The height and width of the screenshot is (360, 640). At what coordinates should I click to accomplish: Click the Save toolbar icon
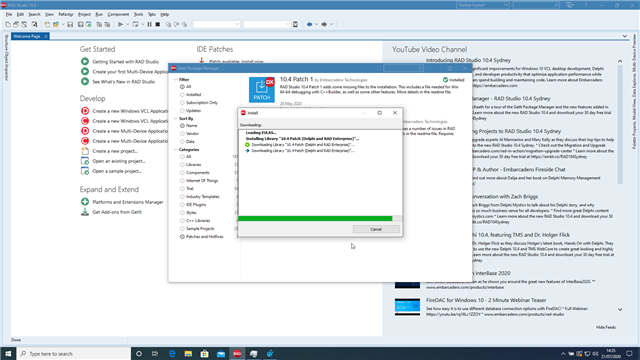(70, 24)
